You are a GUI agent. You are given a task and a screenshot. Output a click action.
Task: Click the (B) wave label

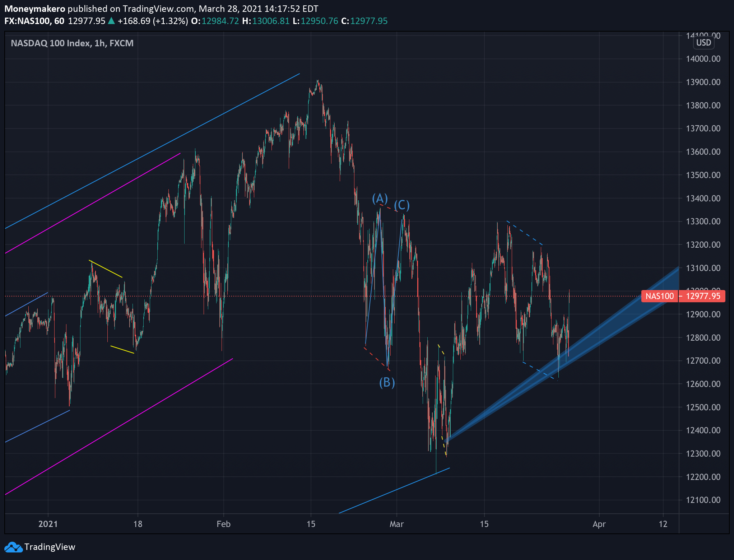tap(387, 382)
